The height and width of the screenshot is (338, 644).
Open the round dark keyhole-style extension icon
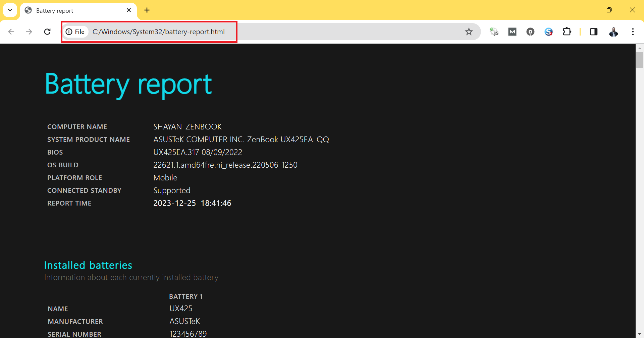[x=530, y=32]
